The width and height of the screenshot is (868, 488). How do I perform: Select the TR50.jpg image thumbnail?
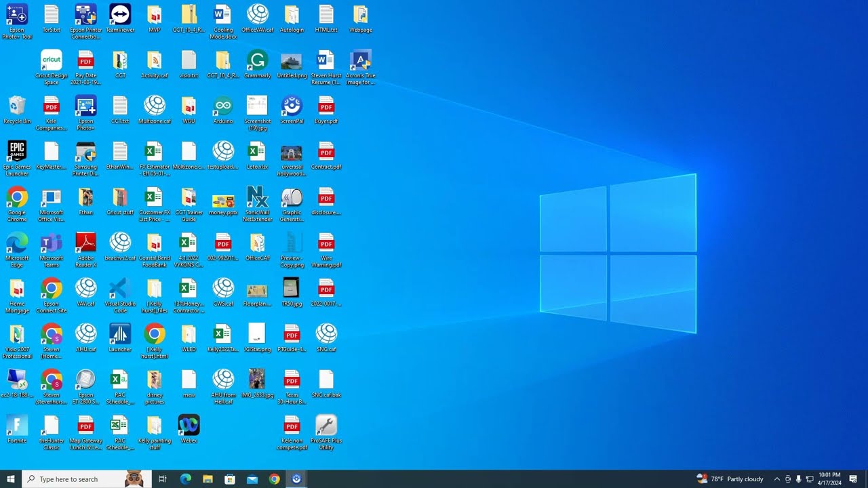coord(292,292)
